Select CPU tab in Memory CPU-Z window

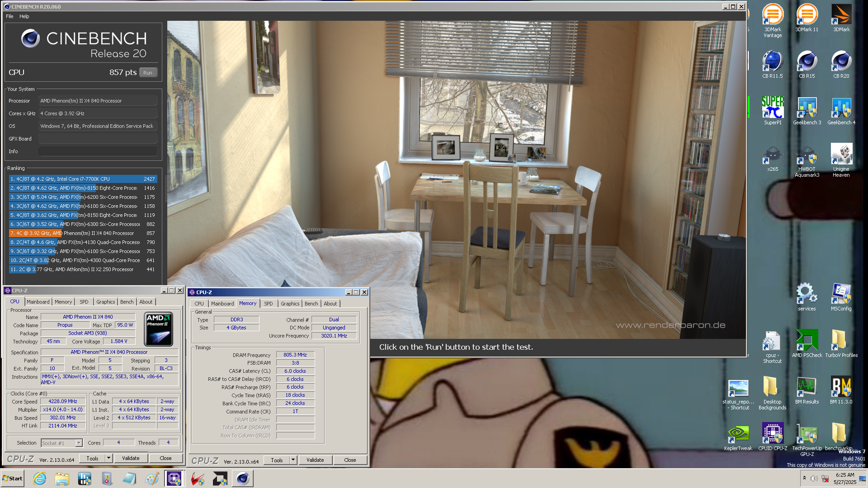(199, 304)
